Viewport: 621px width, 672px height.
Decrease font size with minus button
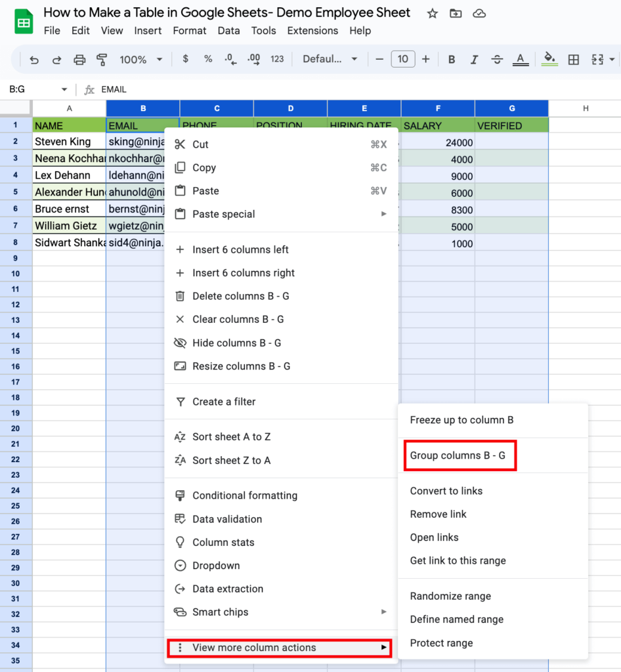point(379,59)
